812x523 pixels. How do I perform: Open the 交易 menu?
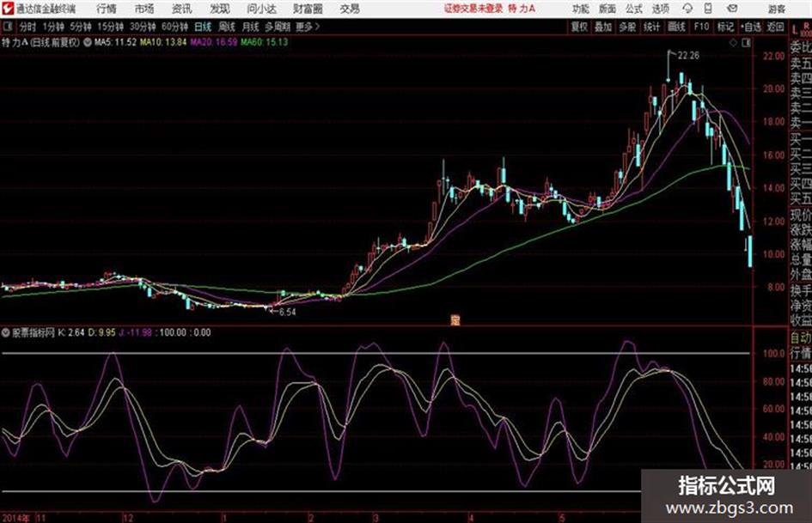click(x=350, y=9)
